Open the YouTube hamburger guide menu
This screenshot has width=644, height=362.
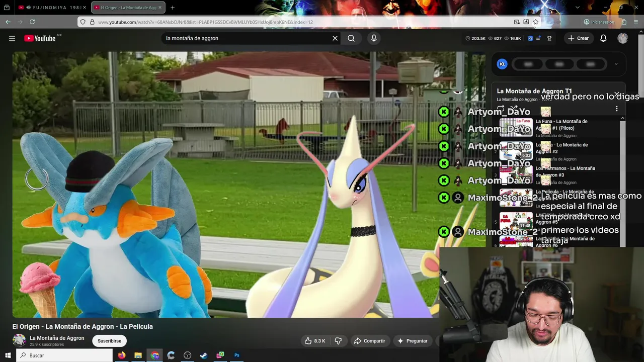coord(12,38)
